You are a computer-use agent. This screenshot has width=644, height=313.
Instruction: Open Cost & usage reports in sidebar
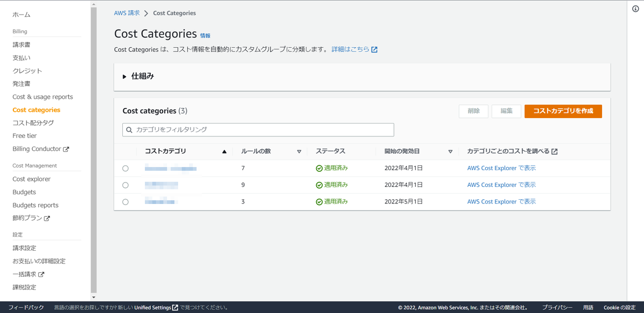(x=42, y=97)
